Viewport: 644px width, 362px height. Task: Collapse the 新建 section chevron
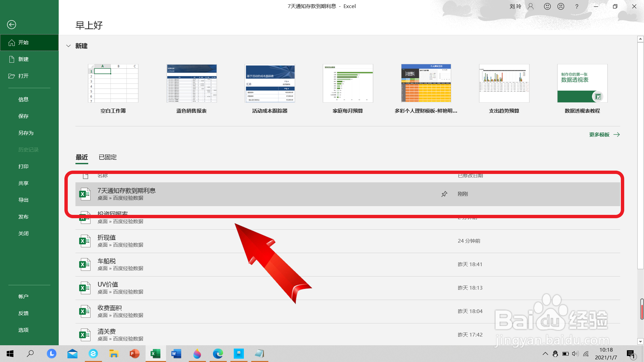pyautogui.click(x=68, y=46)
